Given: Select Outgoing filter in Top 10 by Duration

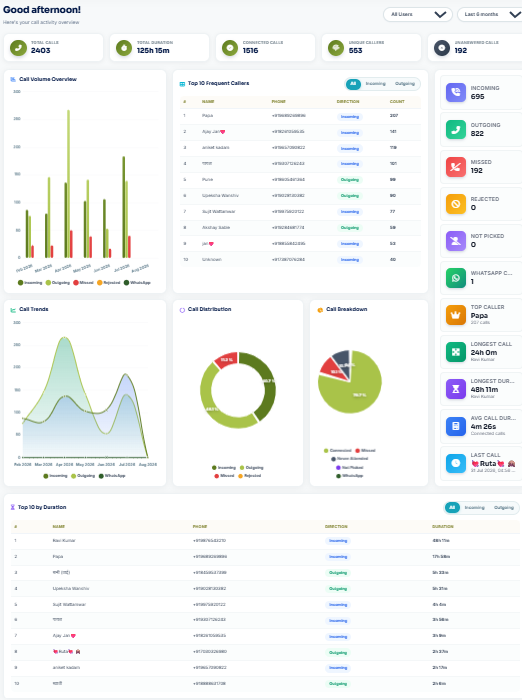Looking at the screenshot, I should tap(504, 508).
